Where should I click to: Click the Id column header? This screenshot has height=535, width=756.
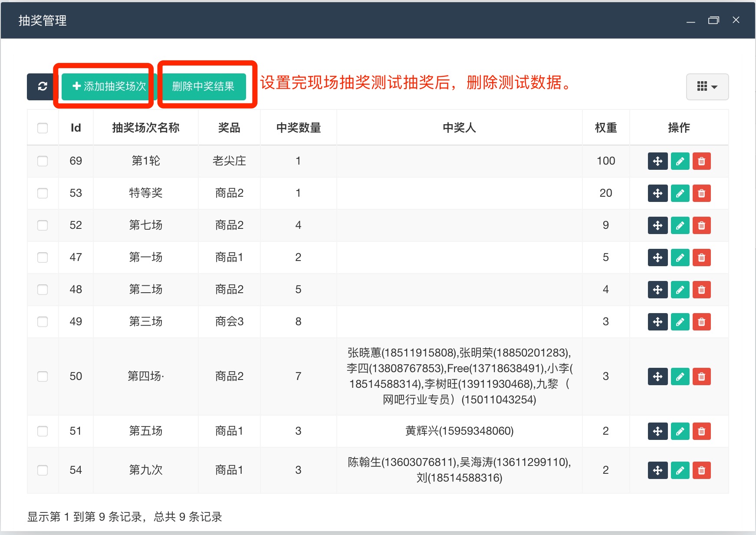(76, 128)
